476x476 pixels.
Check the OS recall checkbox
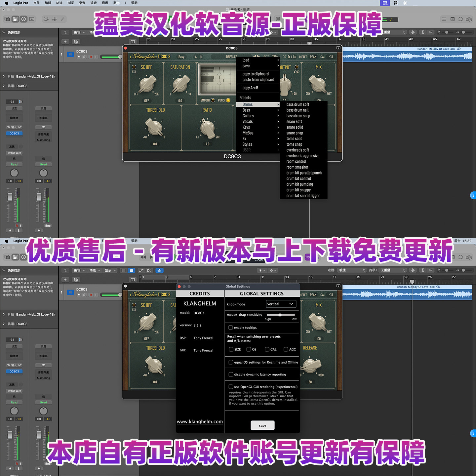click(x=249, y=349)
